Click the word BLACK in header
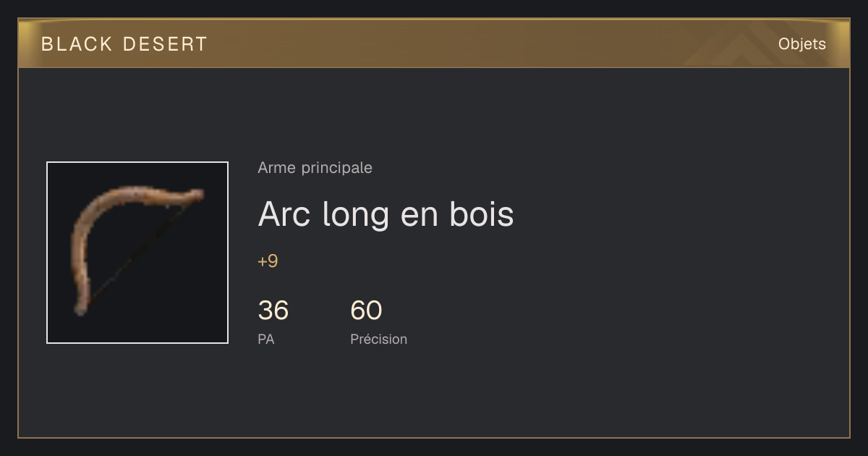Viewport: 868px width, 456px height. (77, 44)
